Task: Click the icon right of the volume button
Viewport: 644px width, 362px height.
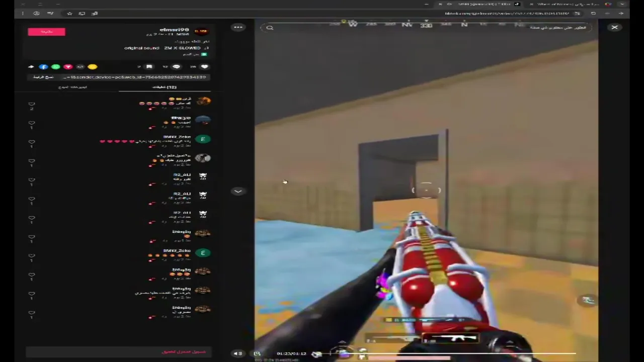Action: [257, 353]
